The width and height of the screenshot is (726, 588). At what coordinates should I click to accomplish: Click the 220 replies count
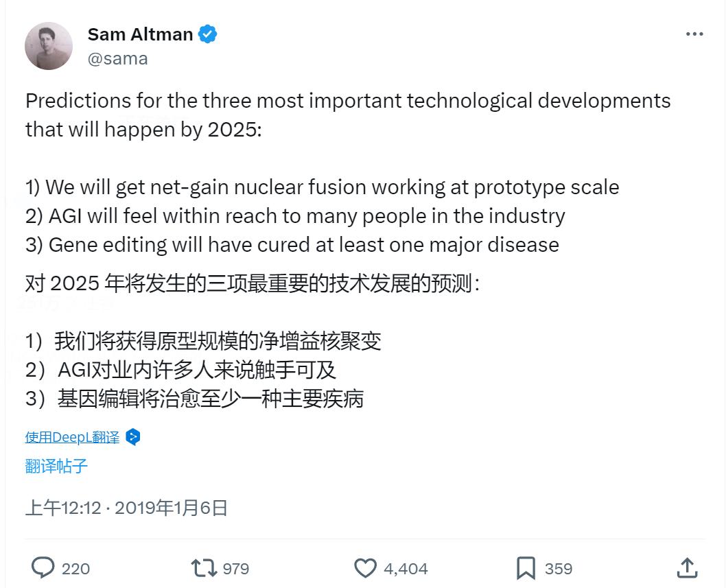[x=75, y=569]
